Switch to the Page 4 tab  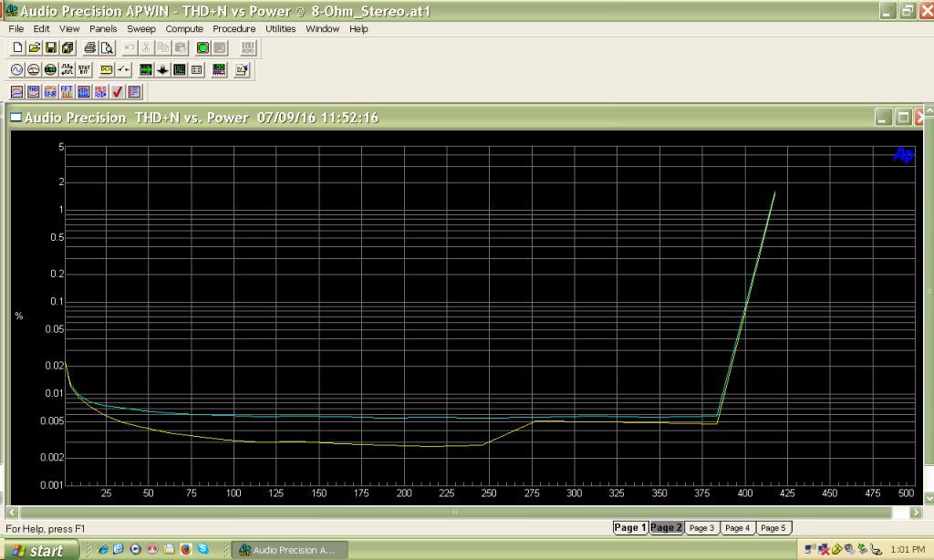click(737, 528)
